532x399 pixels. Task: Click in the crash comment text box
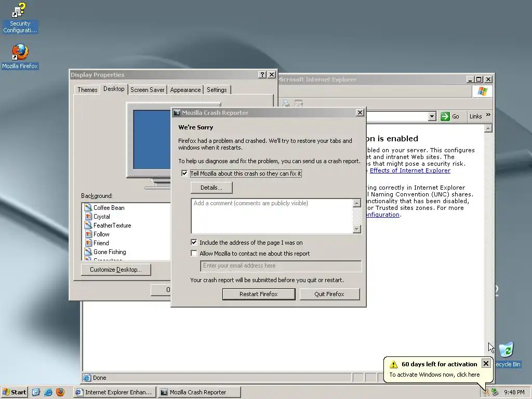272,216
